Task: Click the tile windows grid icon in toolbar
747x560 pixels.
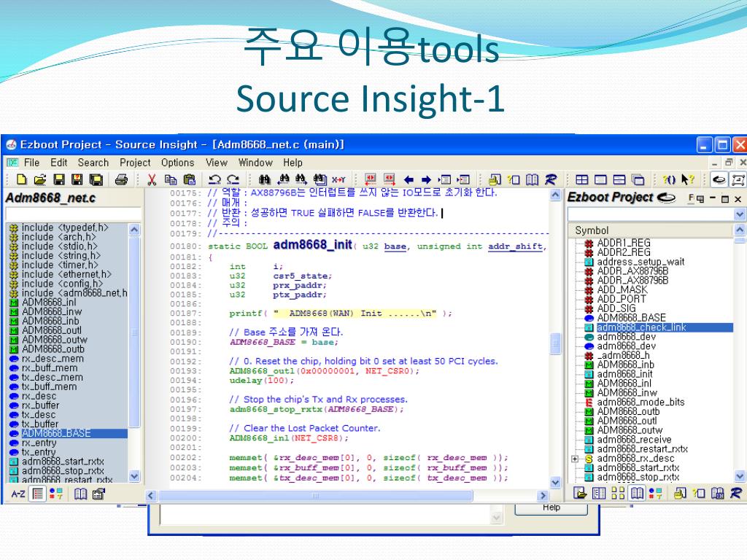Action: [581, 179]
